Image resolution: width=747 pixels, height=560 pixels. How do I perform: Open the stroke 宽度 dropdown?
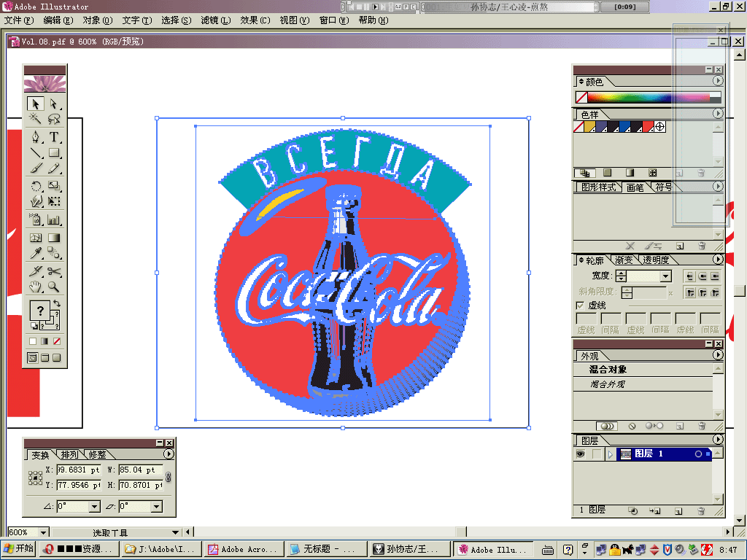[665, 276]
